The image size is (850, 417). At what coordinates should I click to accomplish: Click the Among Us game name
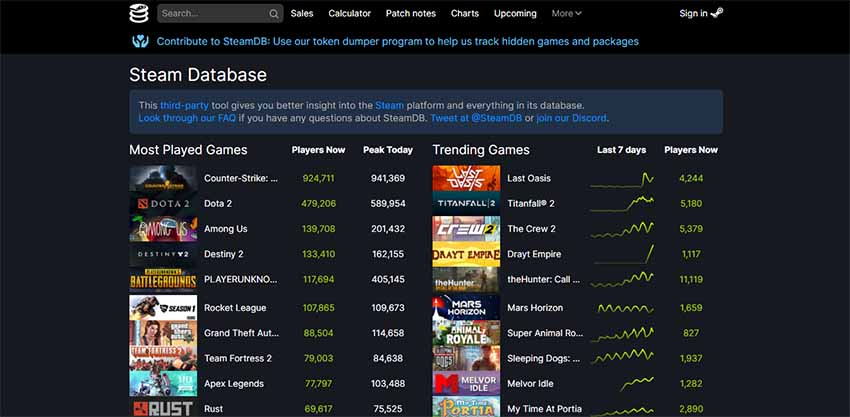tap(226, 229)
